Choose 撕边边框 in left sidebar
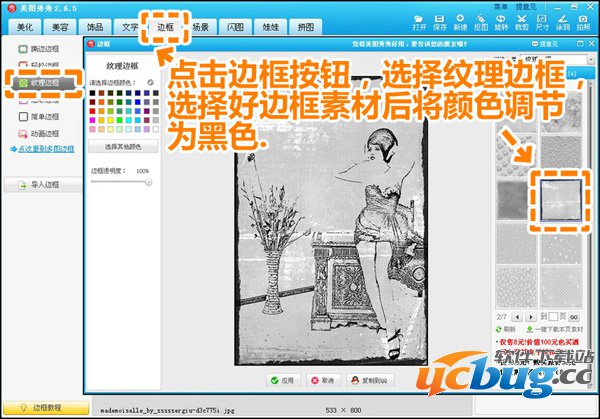This screenshot has width=600, height=419. coord(39,49)
